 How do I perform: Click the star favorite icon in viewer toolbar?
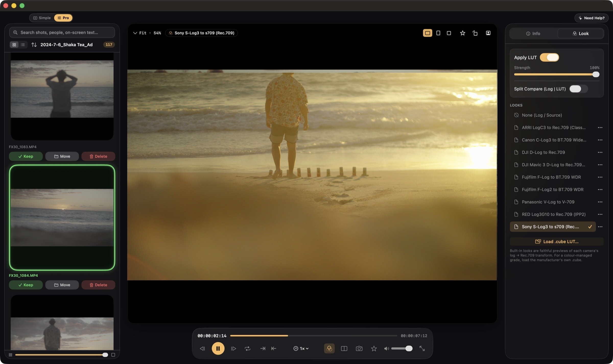click(x=463, y=33)
